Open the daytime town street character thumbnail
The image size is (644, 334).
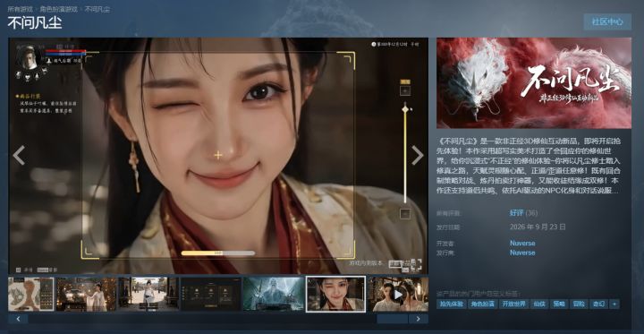point(148,294)
